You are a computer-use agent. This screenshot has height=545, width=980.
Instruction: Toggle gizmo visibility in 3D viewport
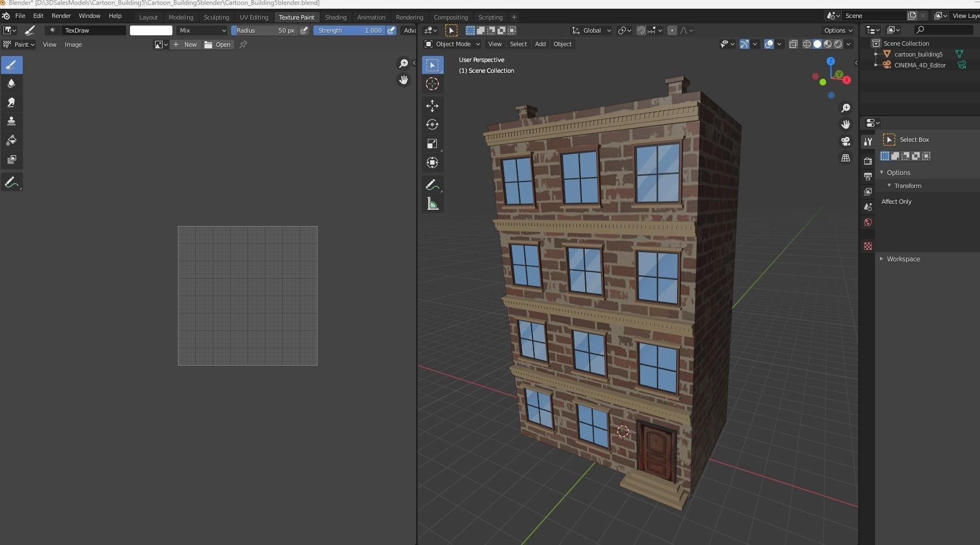pyautogui.click(x=745, y=44)
